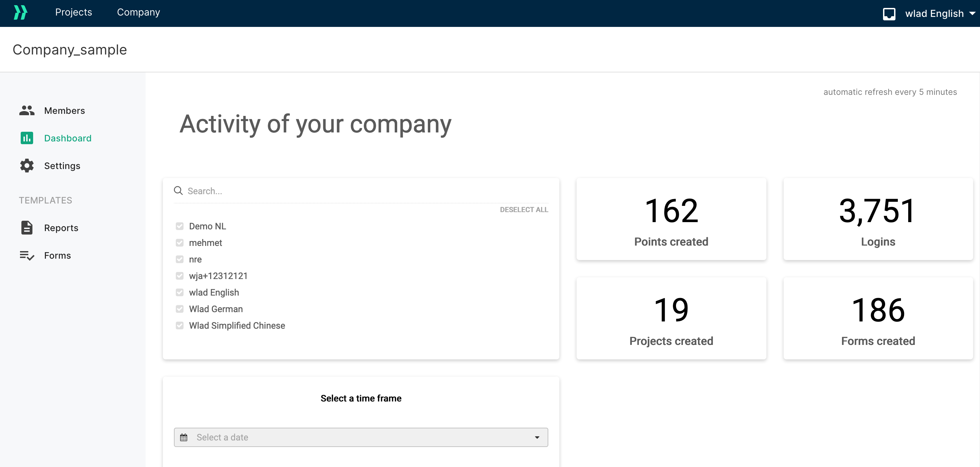The width and height of the screenshot is (980, 467).
Task: Click the Demo NL member name
Action: pyautogui.click(x=207, y=226)
